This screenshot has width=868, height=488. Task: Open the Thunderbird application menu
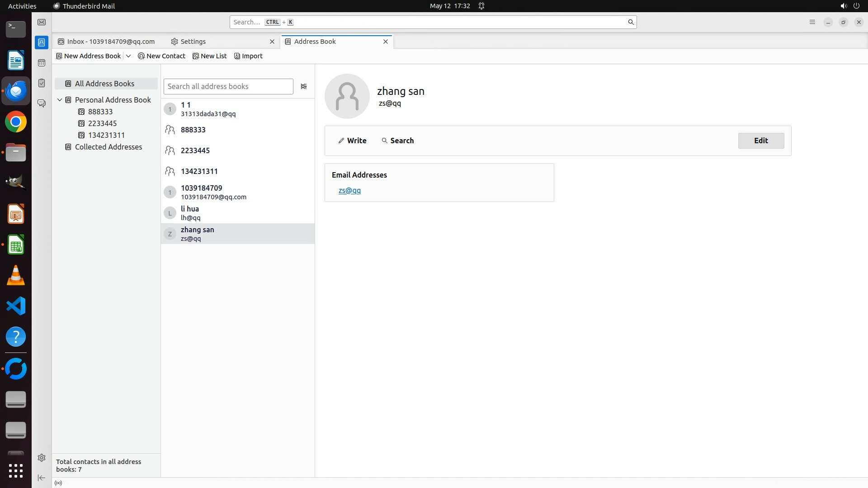[x=812, y=22]
